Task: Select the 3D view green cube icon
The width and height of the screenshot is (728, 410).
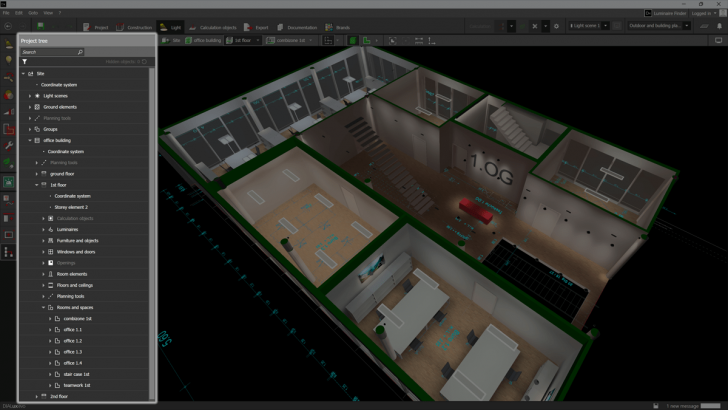Action: pos(353,40)
